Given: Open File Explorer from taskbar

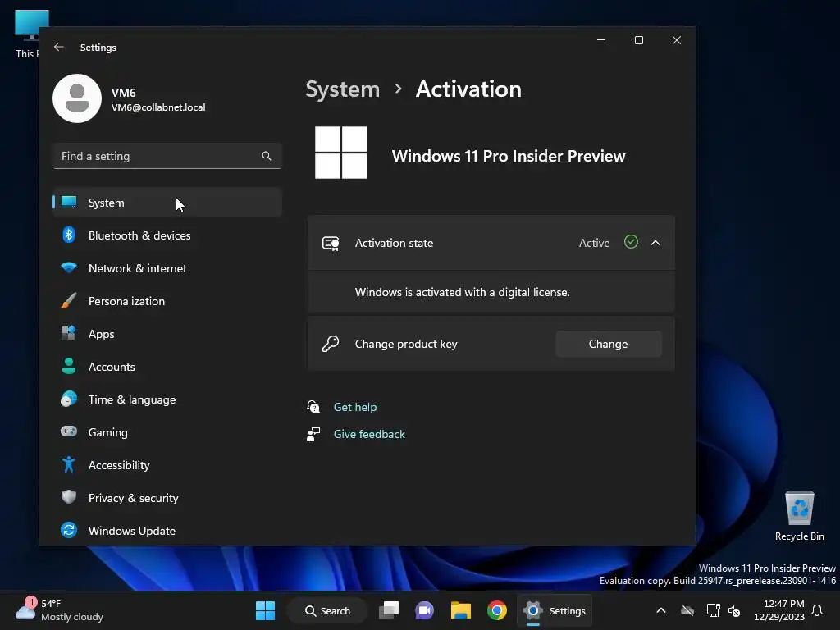Looking at the screenshot, I should [x=461, y=610].
